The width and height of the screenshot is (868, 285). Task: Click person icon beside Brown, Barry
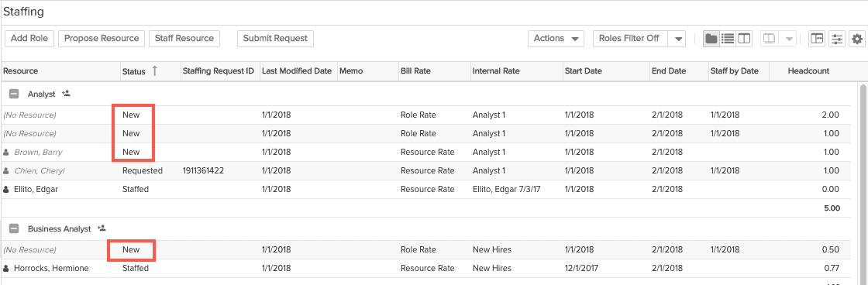click(x=6, y=153)
